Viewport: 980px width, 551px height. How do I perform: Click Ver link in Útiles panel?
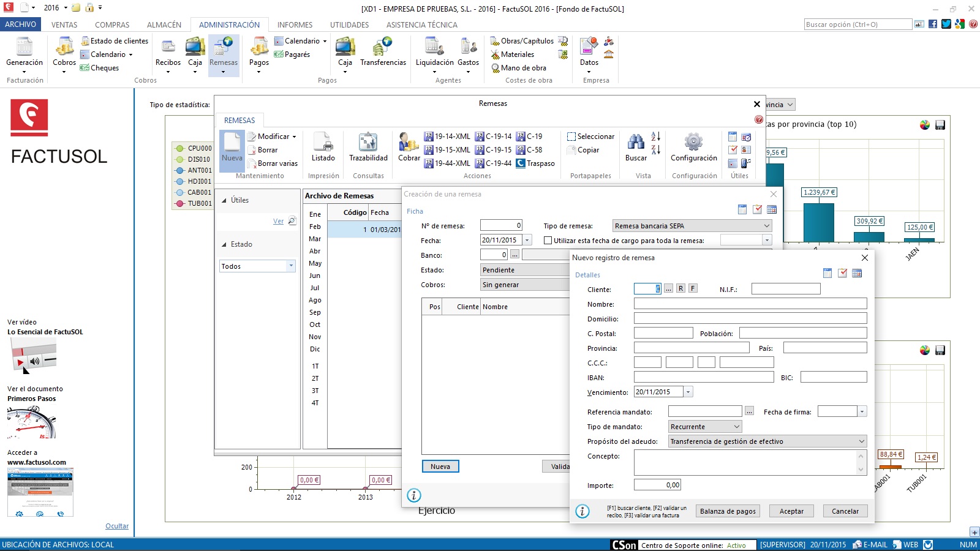[278, 221]
